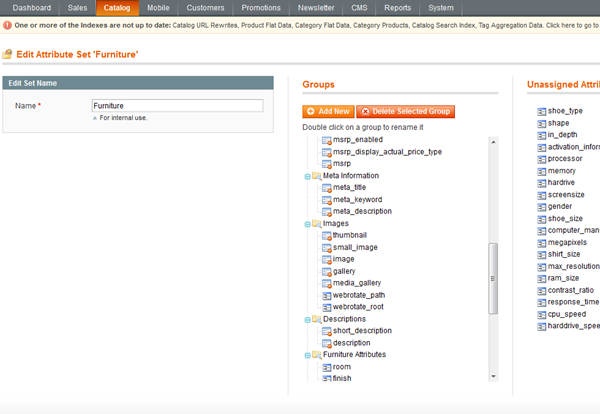This screenshot has width=600, height=414.
Task: Click the Delete Selected Group button
Action: pos(405,112)
